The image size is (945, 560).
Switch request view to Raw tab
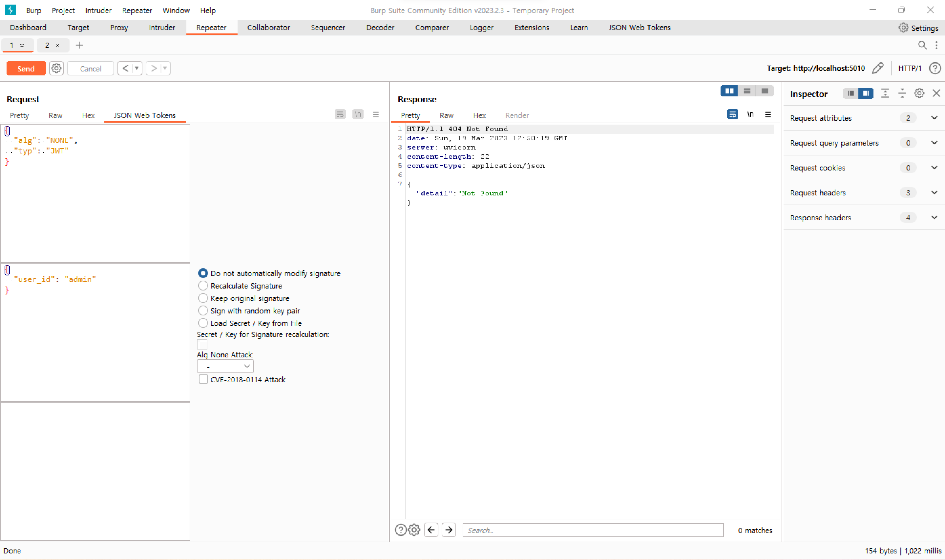[x=55, y=115]
